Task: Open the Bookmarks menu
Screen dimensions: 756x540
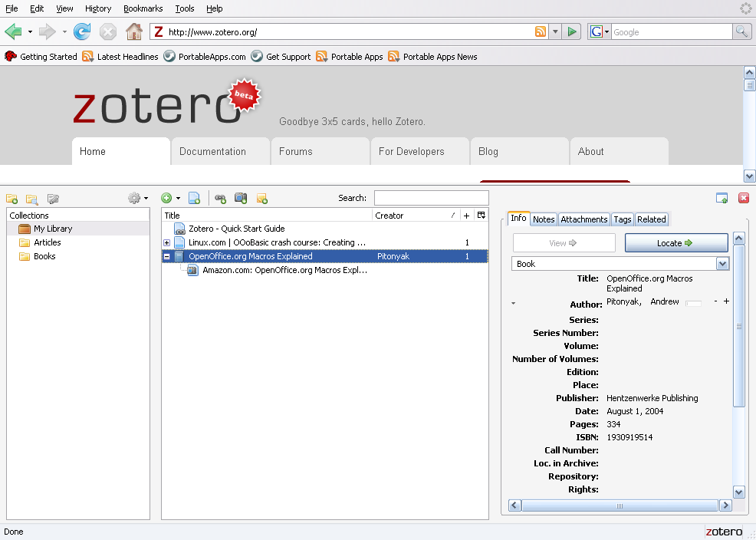Action: [x=143, y=8]
